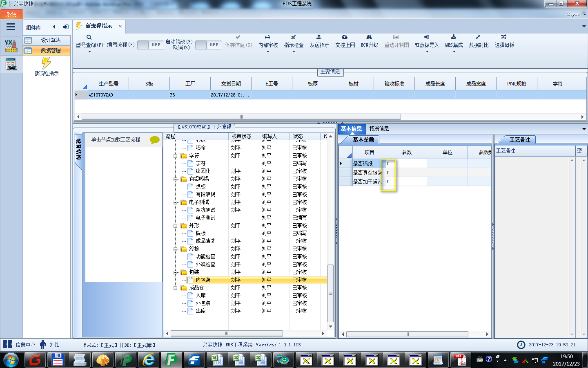Click the 文控上网 cloud icon
The width and height of the screenshot is (588, 368).
coord(345,37)
